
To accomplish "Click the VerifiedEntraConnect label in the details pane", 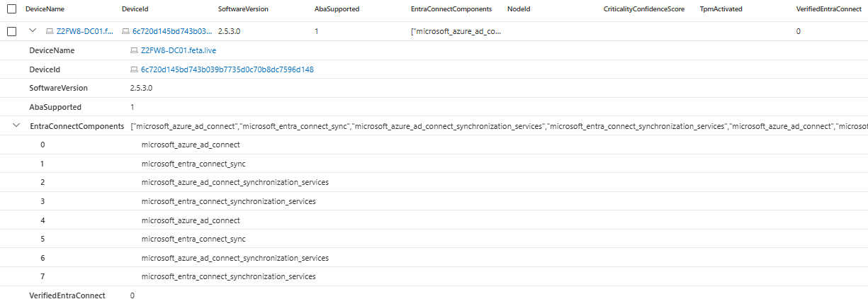I will point(67,295).
